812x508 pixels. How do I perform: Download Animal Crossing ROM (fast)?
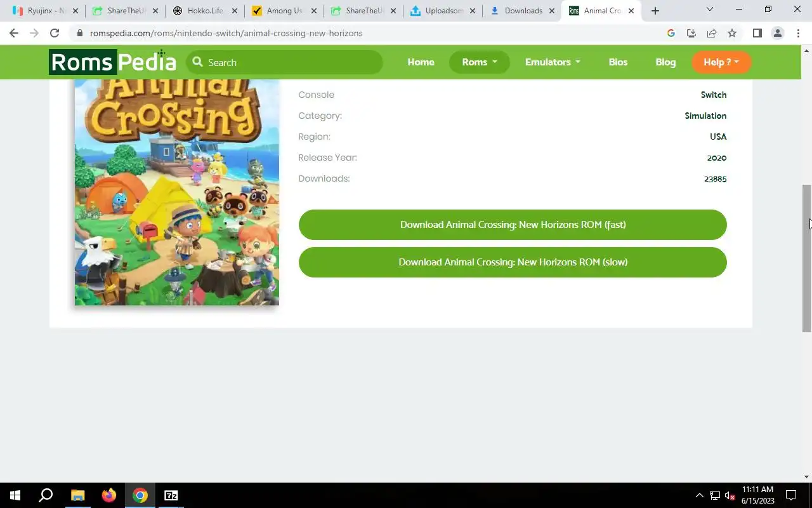[513, 225]
